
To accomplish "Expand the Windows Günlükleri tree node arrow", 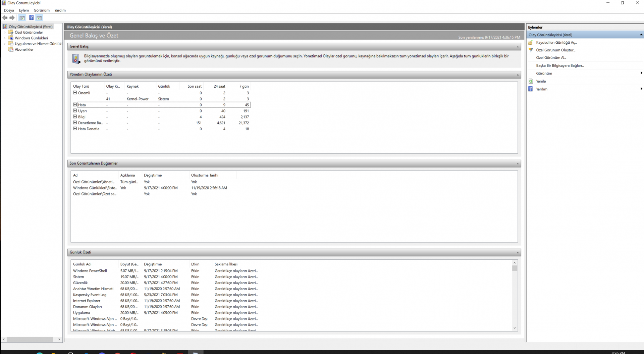I will point(5,38).
